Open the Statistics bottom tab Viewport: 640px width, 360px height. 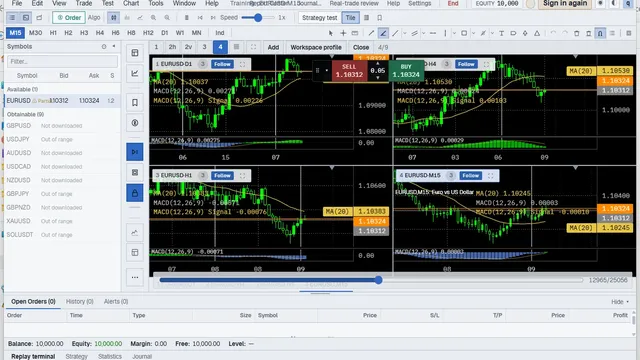point(110,356)
